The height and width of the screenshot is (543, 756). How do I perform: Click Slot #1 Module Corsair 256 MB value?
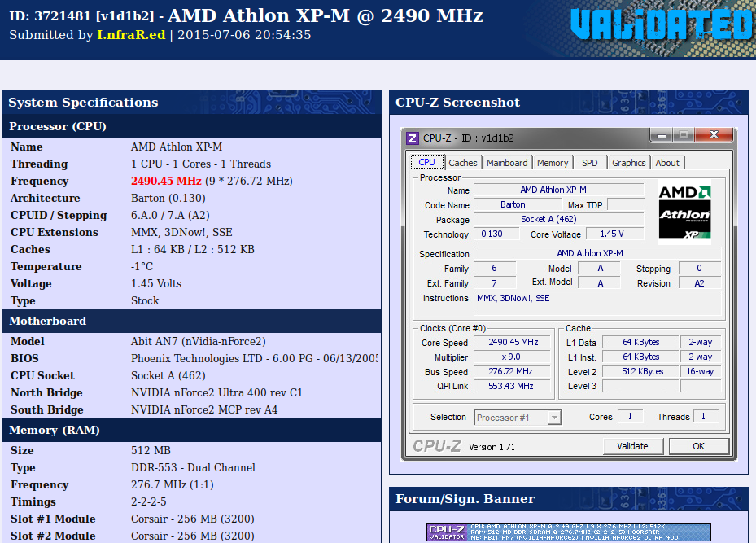pos(192,519)
